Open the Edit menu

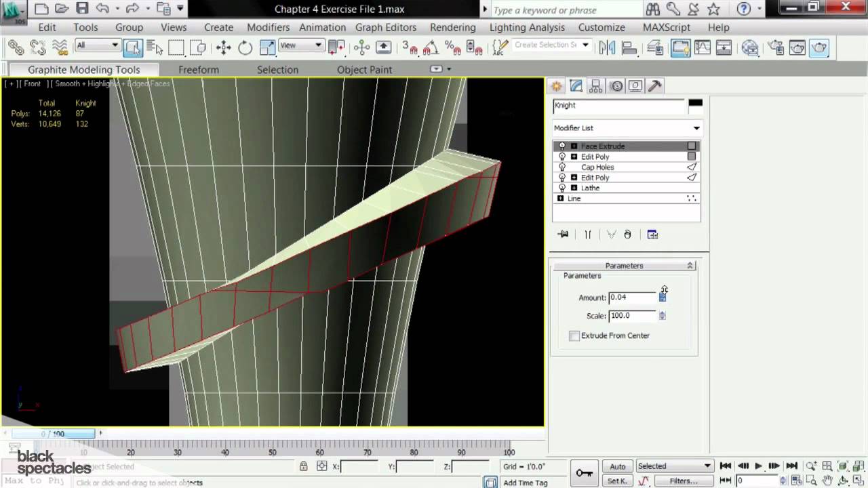(47, 27)
